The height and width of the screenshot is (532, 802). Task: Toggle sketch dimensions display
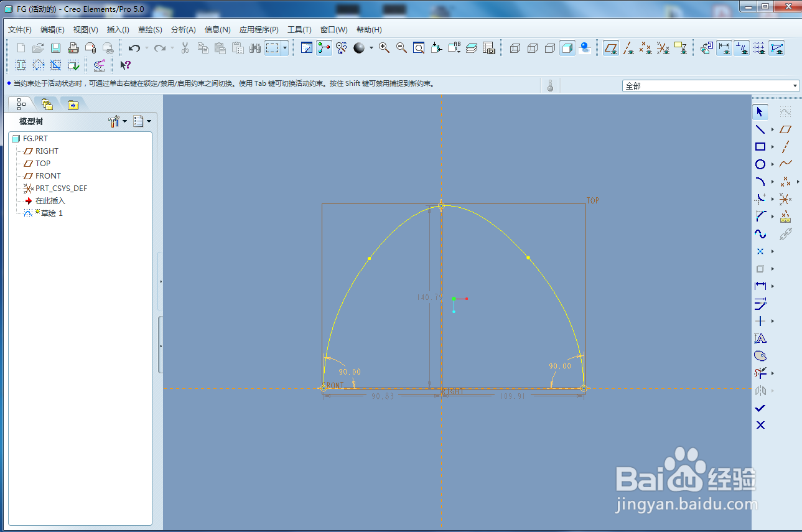[724, 48]
